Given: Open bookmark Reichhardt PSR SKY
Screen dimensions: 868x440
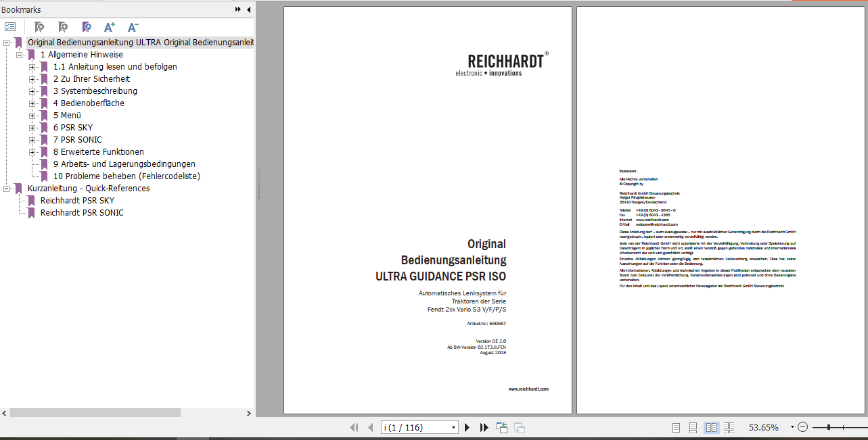Looking at the screenshot, I should 77,201.
